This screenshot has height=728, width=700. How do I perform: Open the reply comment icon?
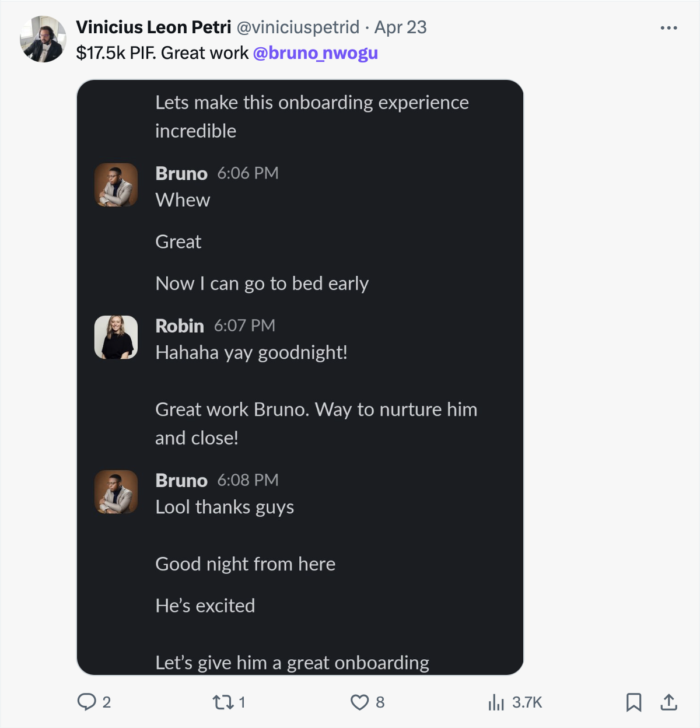tap(86, 702)
